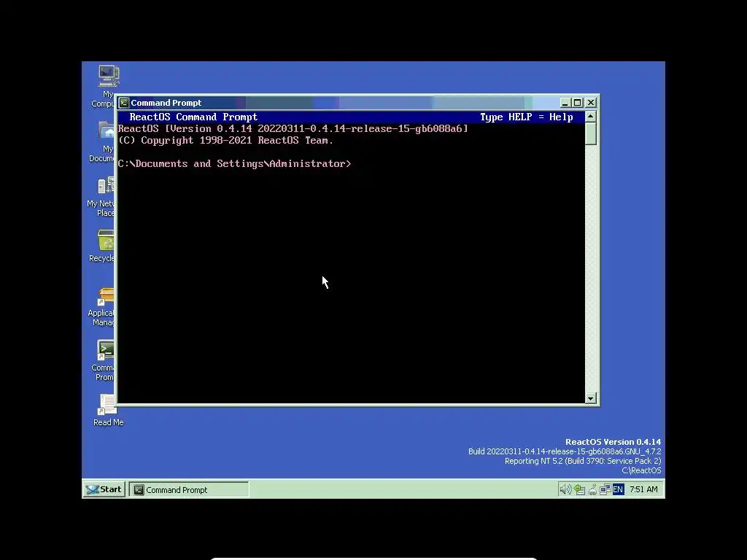The height and width of the screenshot is (560, 747).
Task: Click the second tray icon with green arrow
Action: point(578,489)
